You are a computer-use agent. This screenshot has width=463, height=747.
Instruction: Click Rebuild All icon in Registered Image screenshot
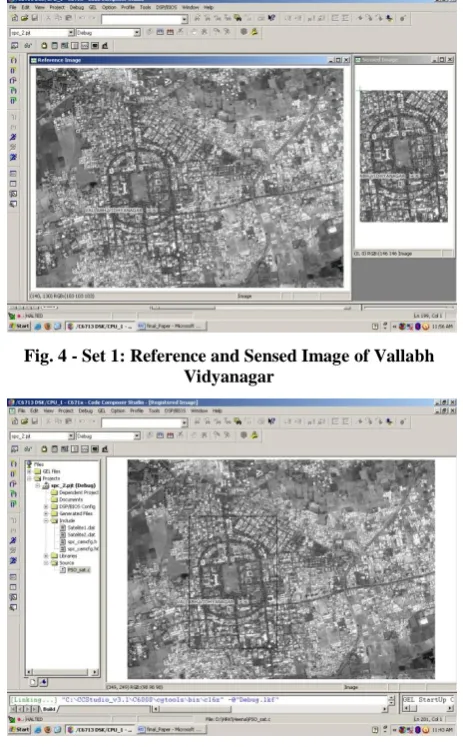click(170, 435)
